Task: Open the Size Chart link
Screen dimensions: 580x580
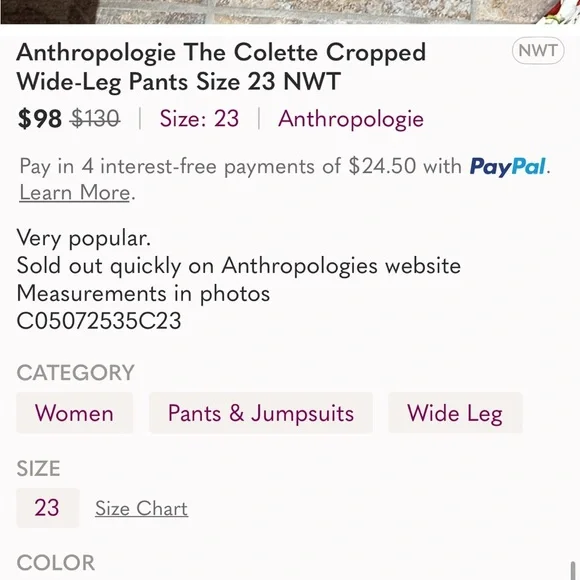Action: pos(142,508)
